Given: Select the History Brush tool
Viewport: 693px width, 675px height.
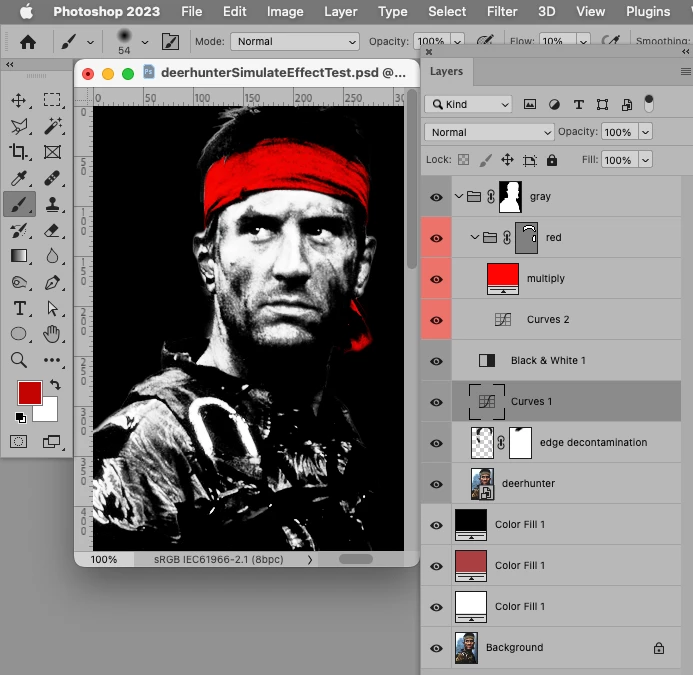Looking at the screenshot, I should click(x=19, y=230).
